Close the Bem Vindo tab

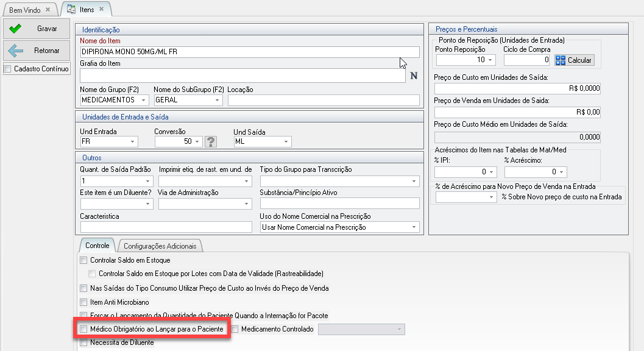(48, 10)
